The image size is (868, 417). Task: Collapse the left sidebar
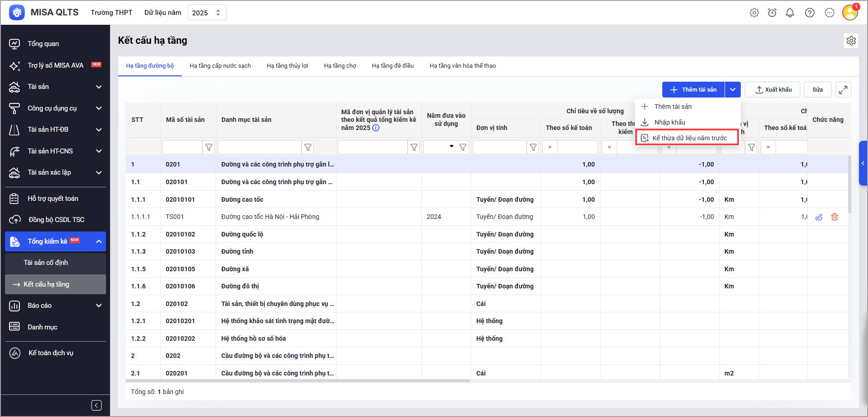coord(97,405)
